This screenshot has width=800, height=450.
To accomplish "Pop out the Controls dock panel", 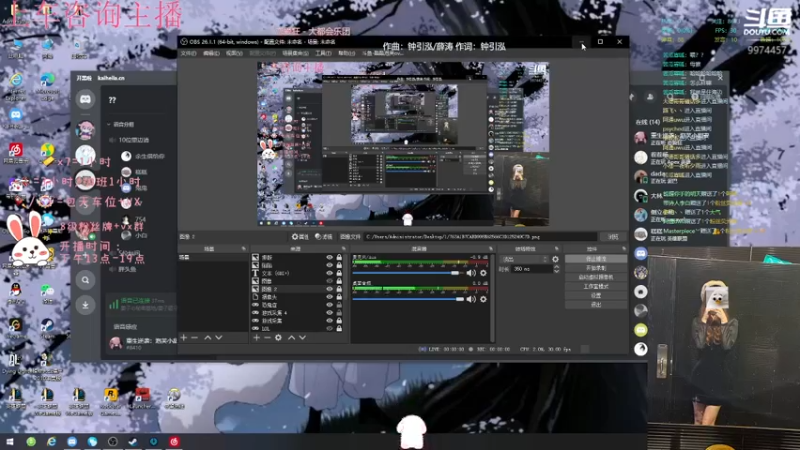I will coord(624,248).
